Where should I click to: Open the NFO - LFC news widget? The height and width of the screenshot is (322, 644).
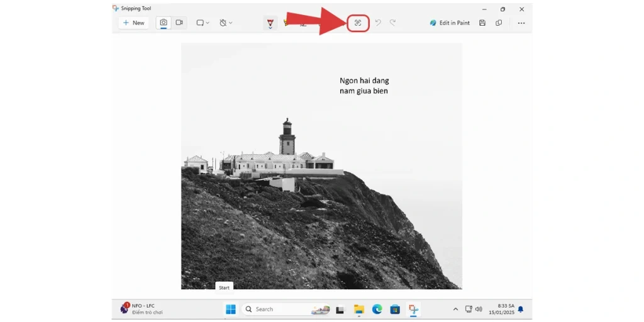point(142,309)
